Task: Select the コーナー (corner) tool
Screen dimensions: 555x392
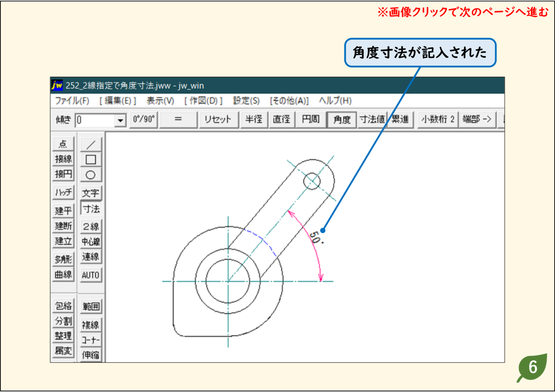Action: click(x=91, y=338)
